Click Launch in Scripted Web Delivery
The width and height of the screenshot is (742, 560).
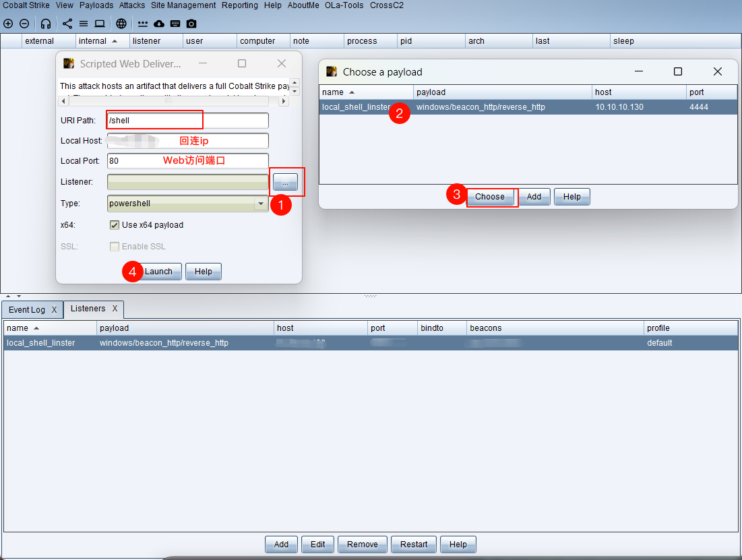point(158,272)
